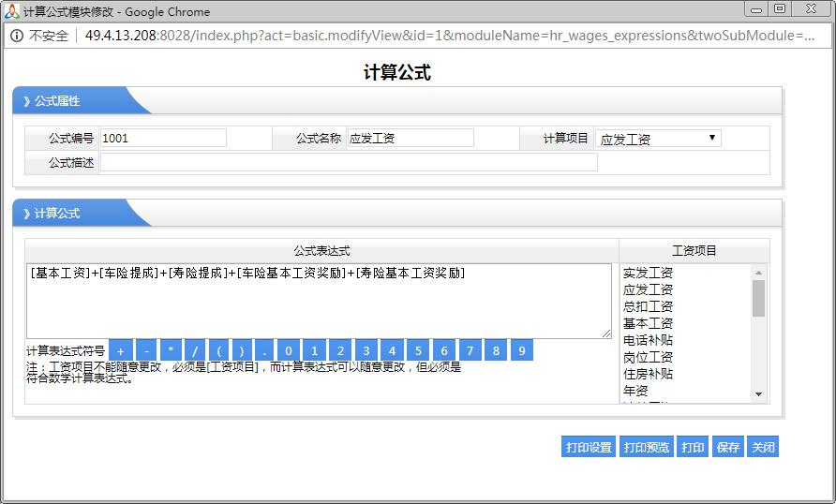Collapse the 计算公式 section header
The height and width of the screenshot is (504, 836).
coord(57,214)
